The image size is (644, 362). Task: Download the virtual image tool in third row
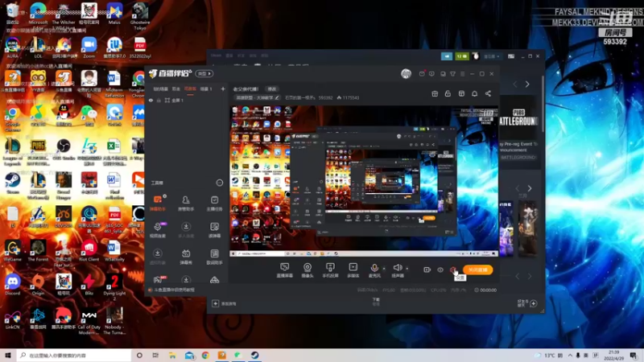pos(158,257)
